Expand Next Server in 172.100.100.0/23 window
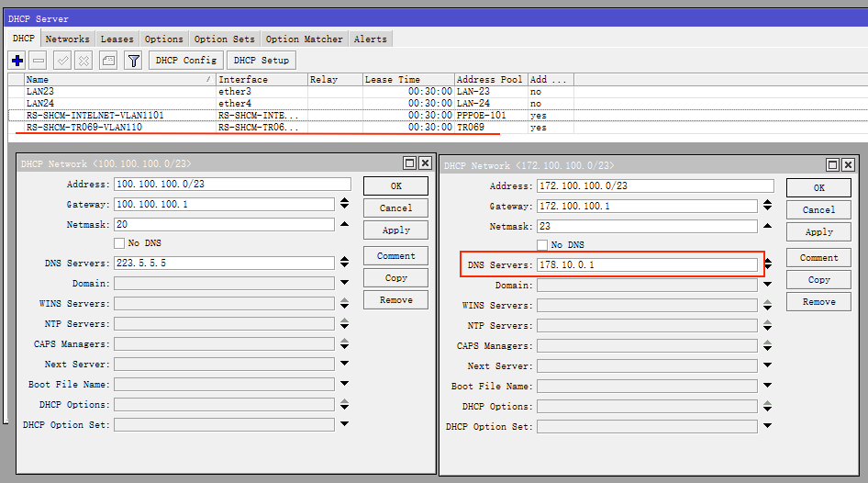 [x=767, y=366]
